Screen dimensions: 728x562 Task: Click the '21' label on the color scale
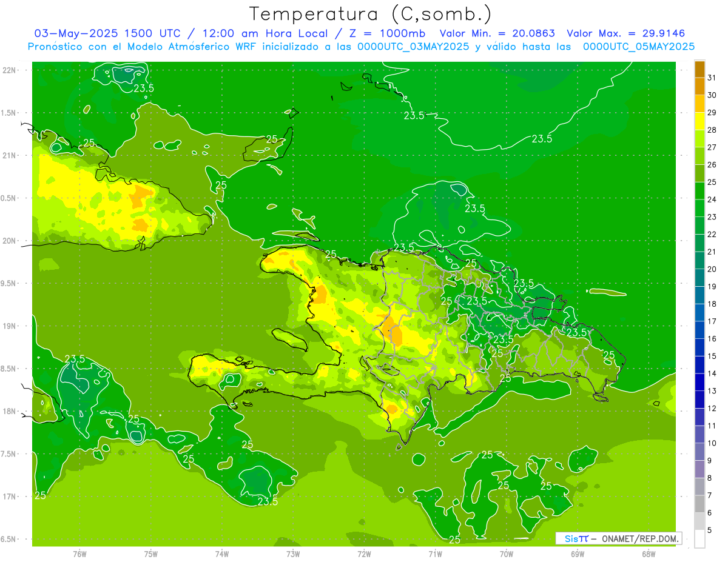712,252
